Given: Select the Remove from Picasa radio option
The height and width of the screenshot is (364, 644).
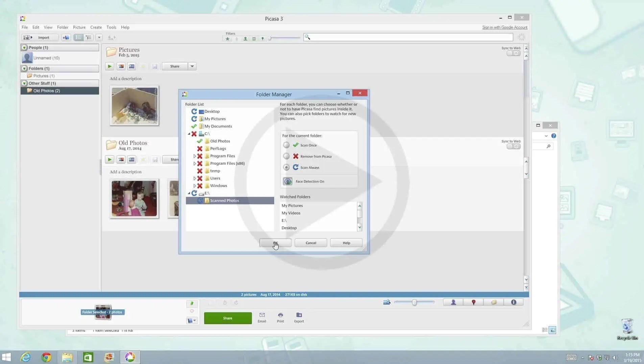Looking at the screenshot, I should (x=286, y=156).
